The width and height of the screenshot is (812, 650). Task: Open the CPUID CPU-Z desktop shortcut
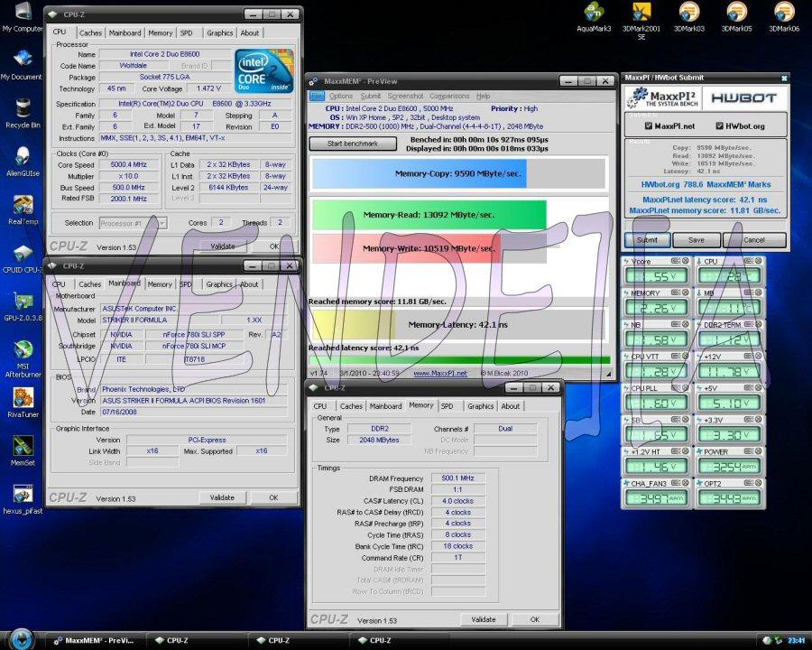click(x=23, y=257)
